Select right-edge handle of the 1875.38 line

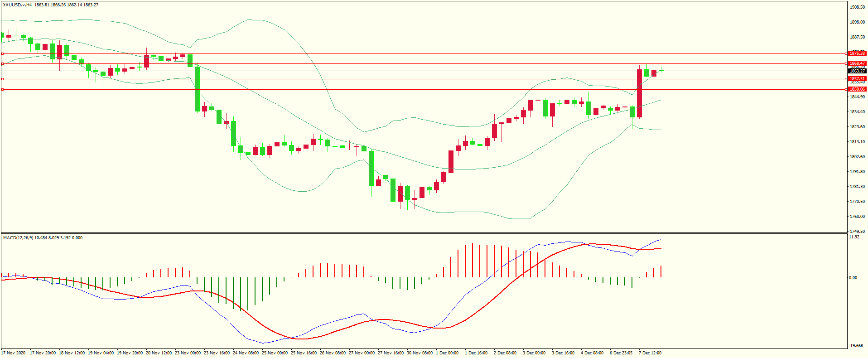point(846,53)
